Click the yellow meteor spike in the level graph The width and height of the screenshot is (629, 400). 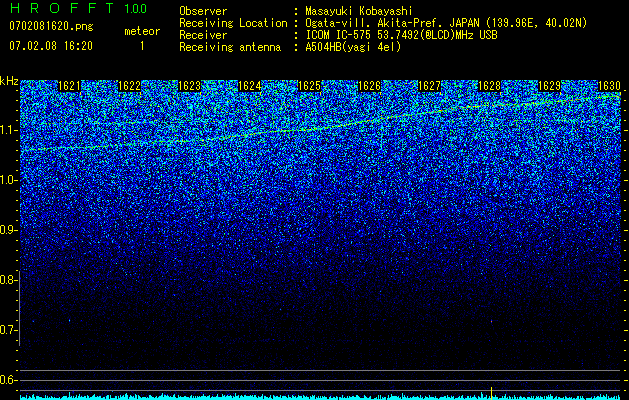pyautogui.click(x=491, y=393)
